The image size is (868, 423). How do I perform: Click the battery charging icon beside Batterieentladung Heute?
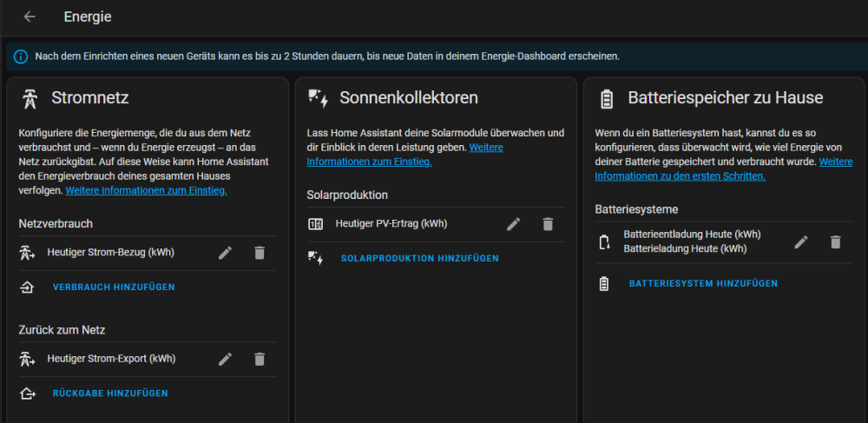(604, 242)
